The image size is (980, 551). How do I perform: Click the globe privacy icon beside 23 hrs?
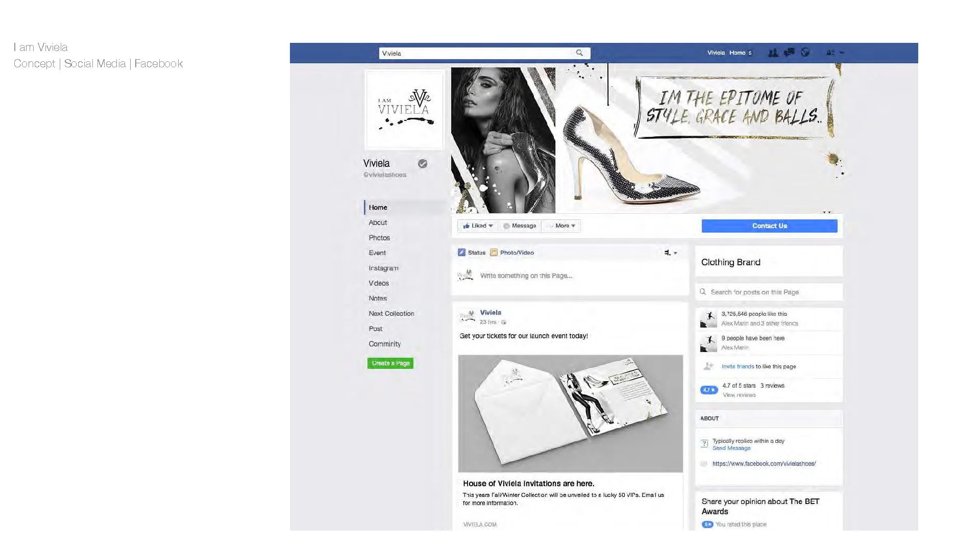[503, 322]
